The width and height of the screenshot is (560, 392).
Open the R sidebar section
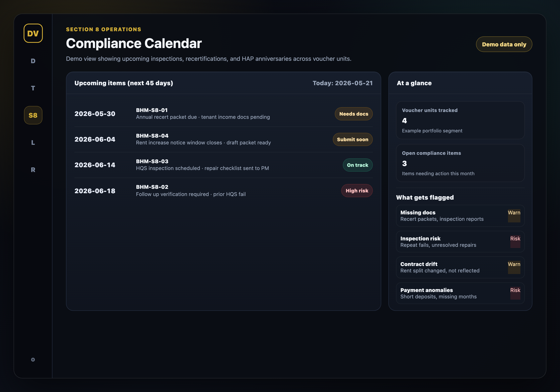[33, 170]
